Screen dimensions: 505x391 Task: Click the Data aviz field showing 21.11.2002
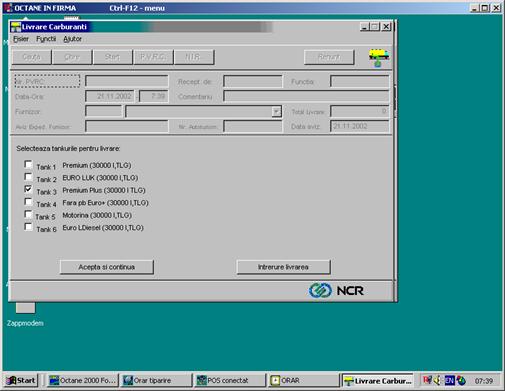[x=360, y=127]
